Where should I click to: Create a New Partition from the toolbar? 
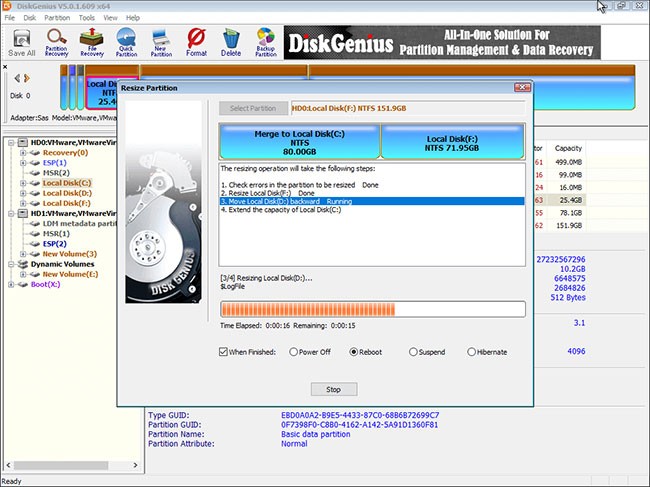tap(161, 42)
